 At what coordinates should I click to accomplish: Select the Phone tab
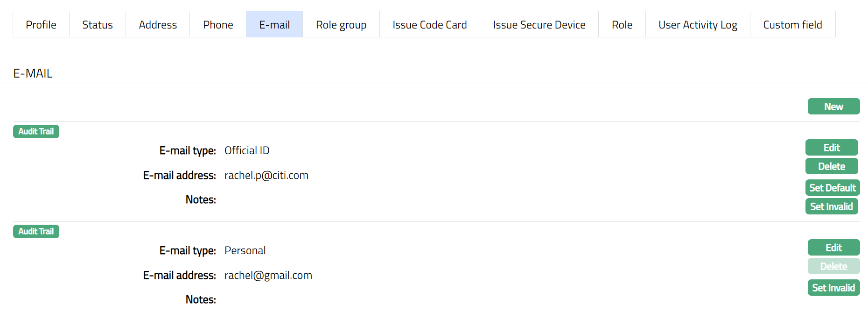click(x=218, y=25)
